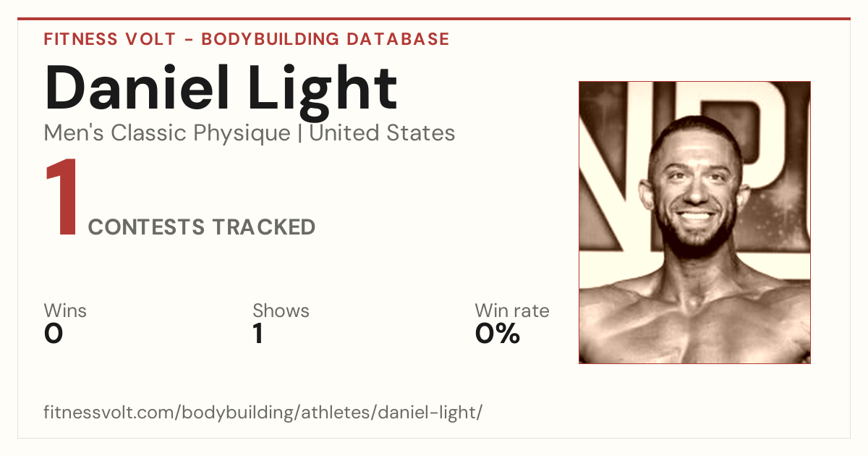Screen dimensions: 868x456
Task: Click the 0% win rate value
Action: click(x=498, y=334)
